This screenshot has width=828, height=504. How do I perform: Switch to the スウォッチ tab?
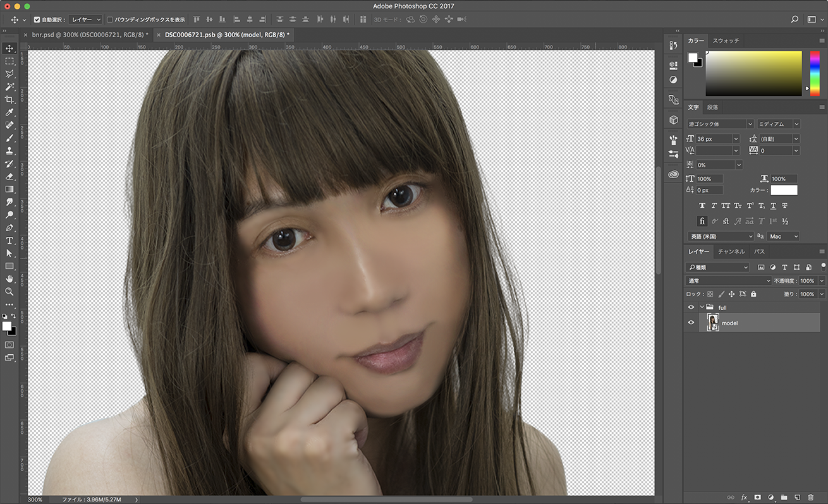click(x=726, y=40)
